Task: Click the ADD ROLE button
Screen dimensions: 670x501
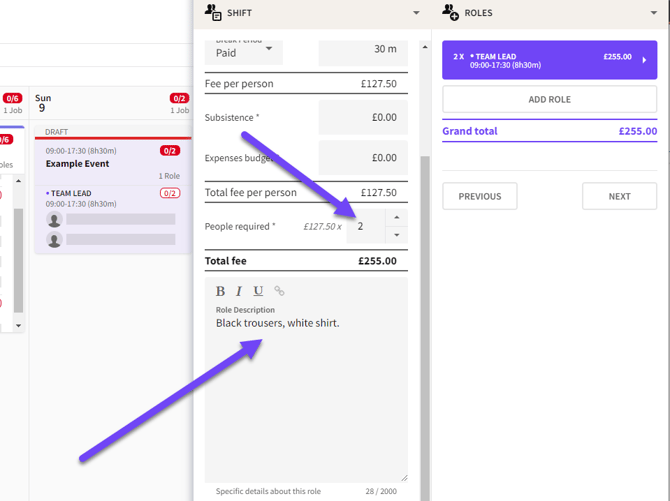Action: click(x=550, y=100)
